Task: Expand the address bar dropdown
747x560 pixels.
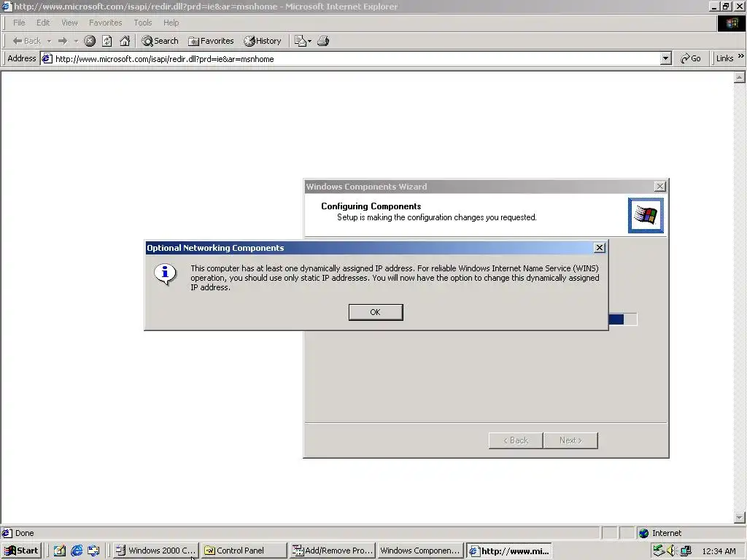Action: [666, 58]
